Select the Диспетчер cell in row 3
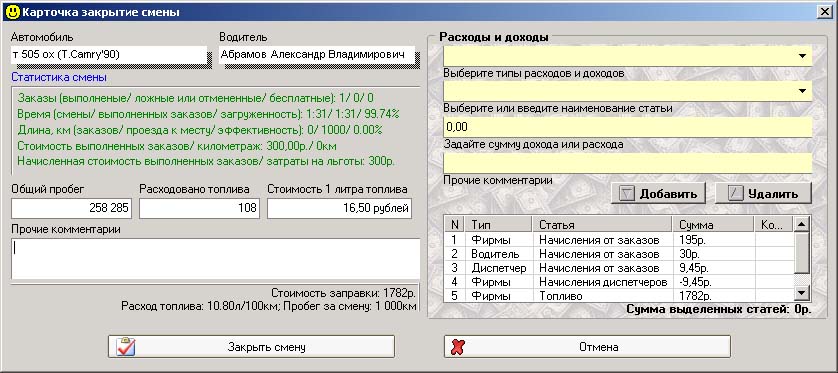The width and height of the screenshot is (838, 373). (499, 268)
